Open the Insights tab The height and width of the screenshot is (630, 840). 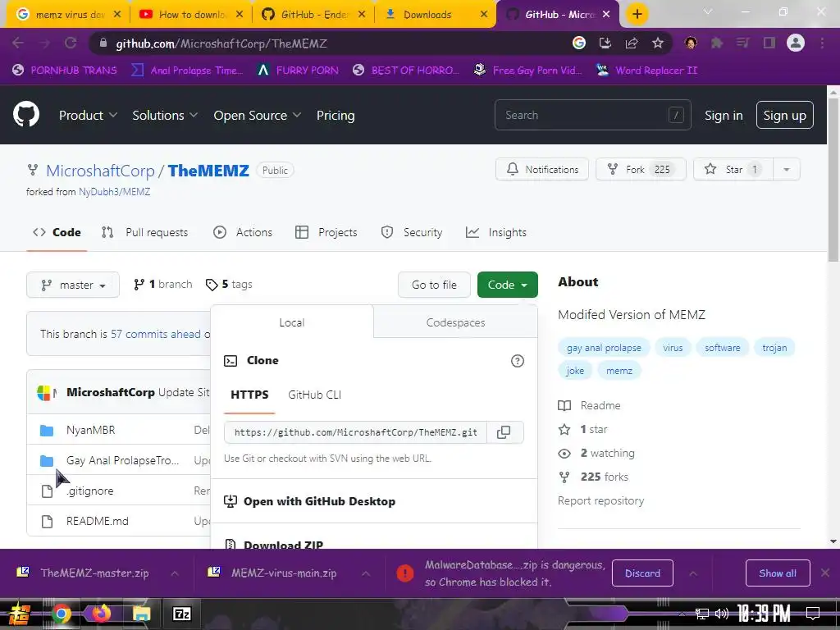pyautogui.click(x=496, y=232)
